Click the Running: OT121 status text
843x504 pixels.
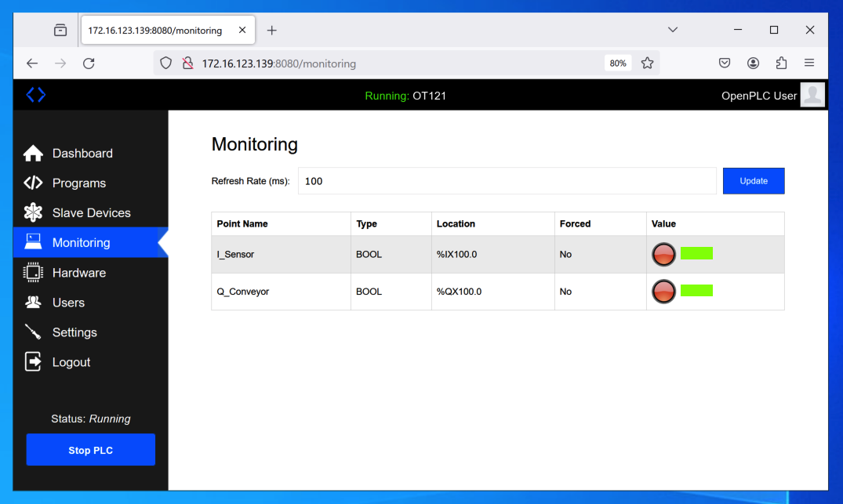click(x=405, y=96)
